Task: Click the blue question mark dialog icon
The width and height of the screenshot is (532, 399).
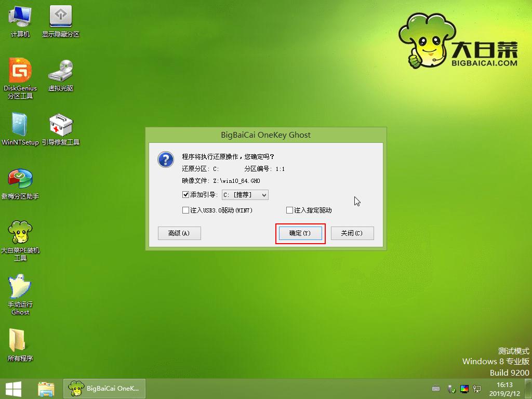Action: click(x=166, y=159)
